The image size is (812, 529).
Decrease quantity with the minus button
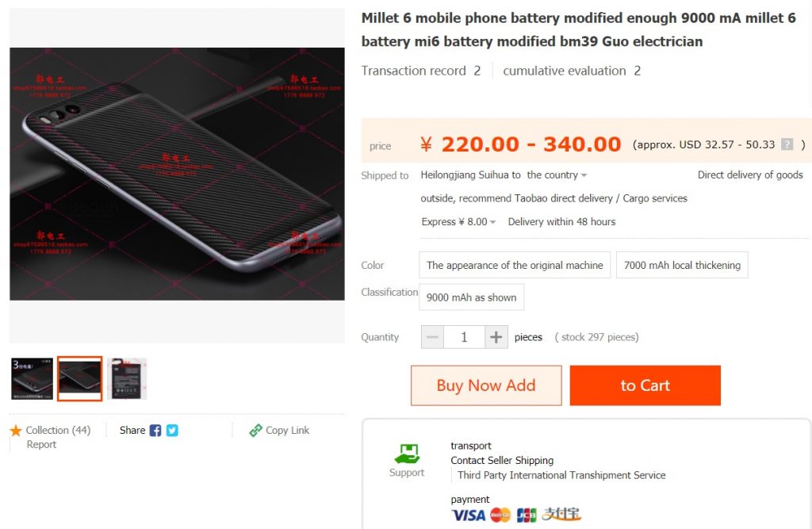432,337
